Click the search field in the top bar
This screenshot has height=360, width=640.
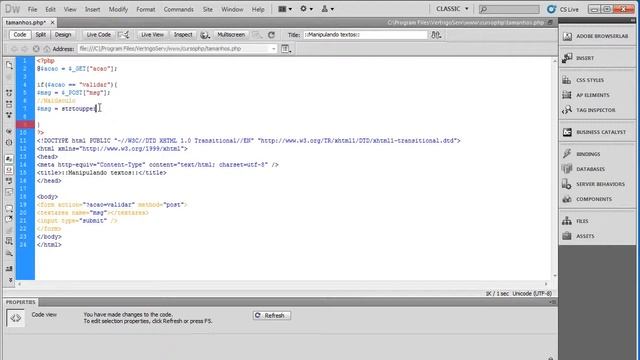pos(509,9)
